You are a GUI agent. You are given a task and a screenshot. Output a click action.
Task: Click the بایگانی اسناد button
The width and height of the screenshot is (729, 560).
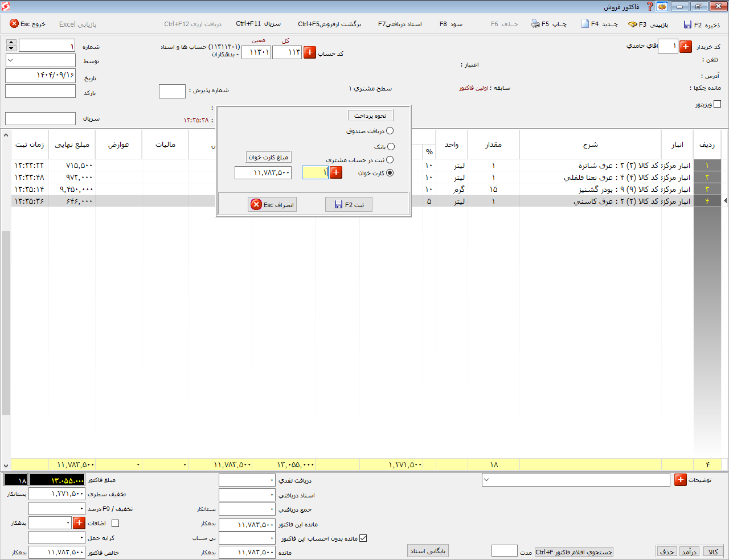[x=428, y=551]
